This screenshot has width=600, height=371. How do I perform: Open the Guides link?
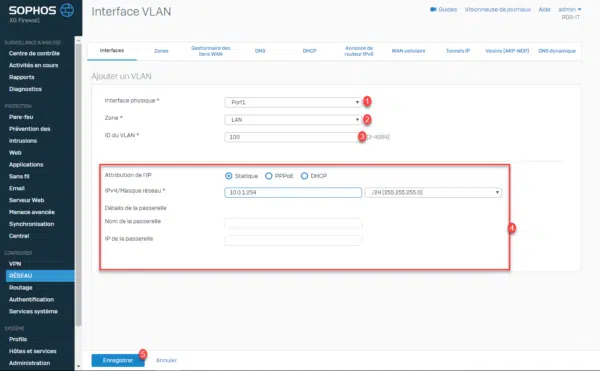click(x=448, y=9)
